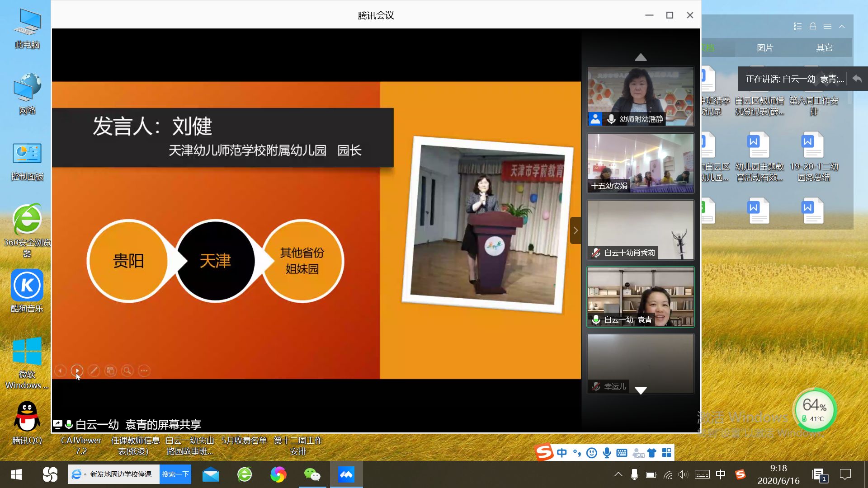Collapse participant sidebar with the chevron handle
This screenshot has height=488, width=868.
point(575,230)
